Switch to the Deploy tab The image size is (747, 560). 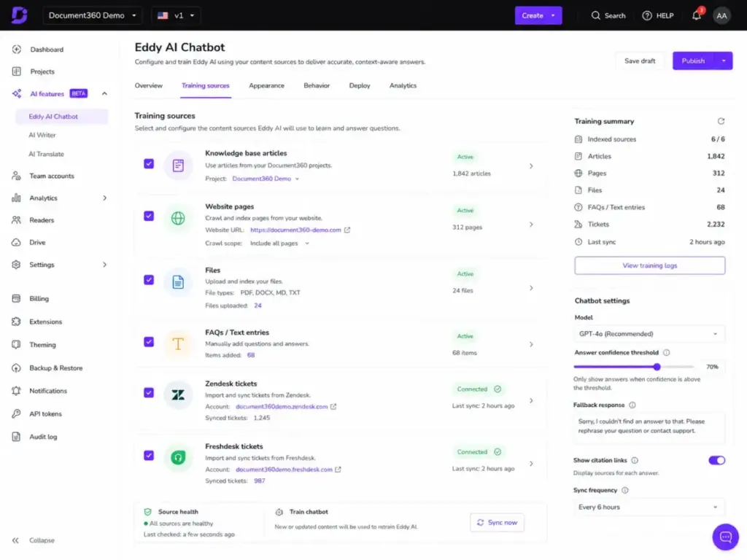pyautogui.click(x=359, y=86)
